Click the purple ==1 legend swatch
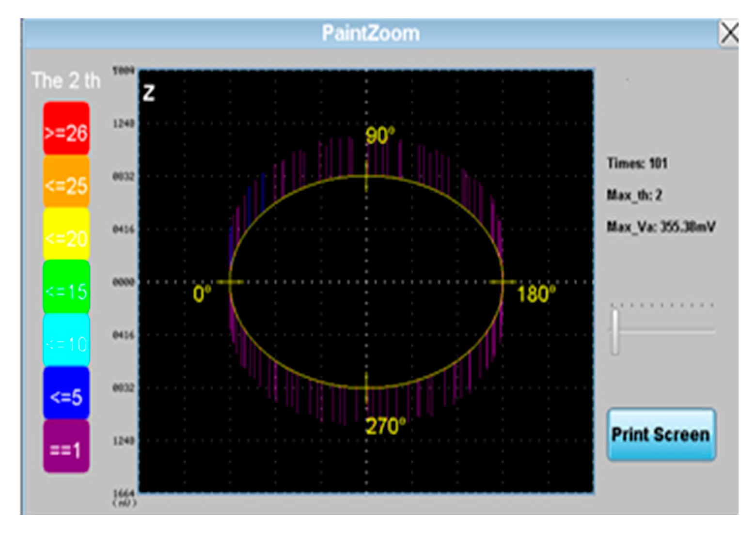 (66, 447)
